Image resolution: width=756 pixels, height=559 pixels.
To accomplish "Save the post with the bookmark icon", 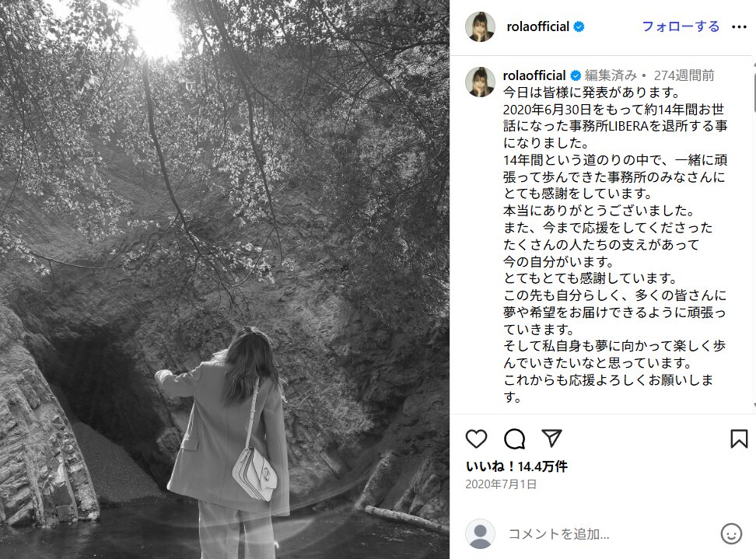I will (739, 438).
